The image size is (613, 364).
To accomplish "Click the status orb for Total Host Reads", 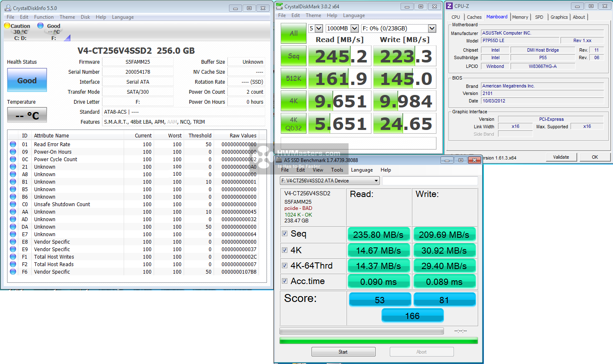I will (x=13, y=264).
